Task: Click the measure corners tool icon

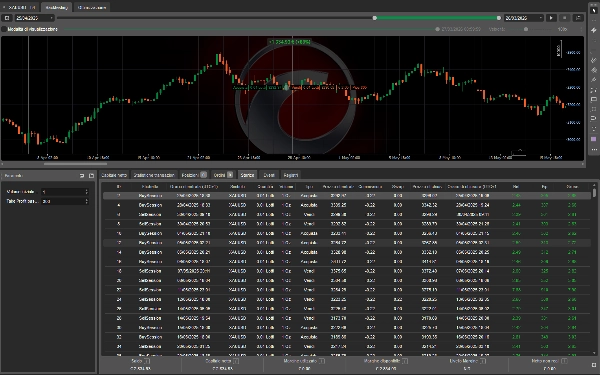Action: [594, 90]
